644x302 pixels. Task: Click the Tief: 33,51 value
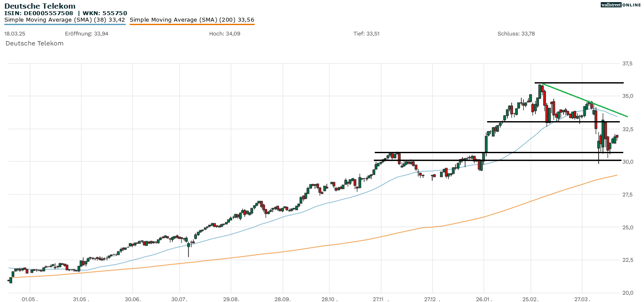[x=367, y=33]
